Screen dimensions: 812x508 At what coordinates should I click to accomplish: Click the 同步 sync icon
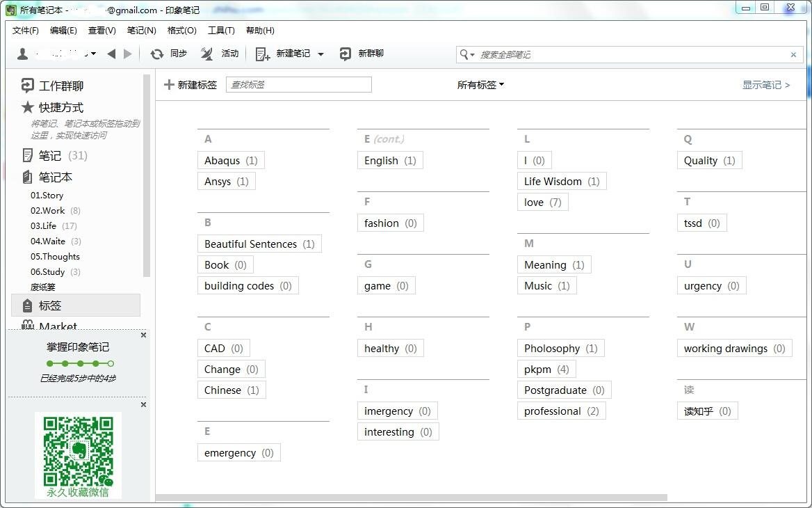157,54
